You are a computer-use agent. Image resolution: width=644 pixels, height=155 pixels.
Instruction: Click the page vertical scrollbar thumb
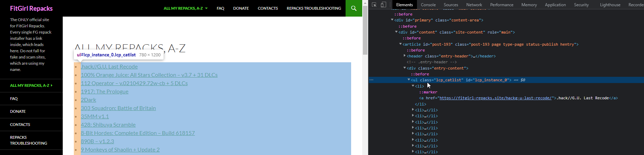tap(365, 30)
